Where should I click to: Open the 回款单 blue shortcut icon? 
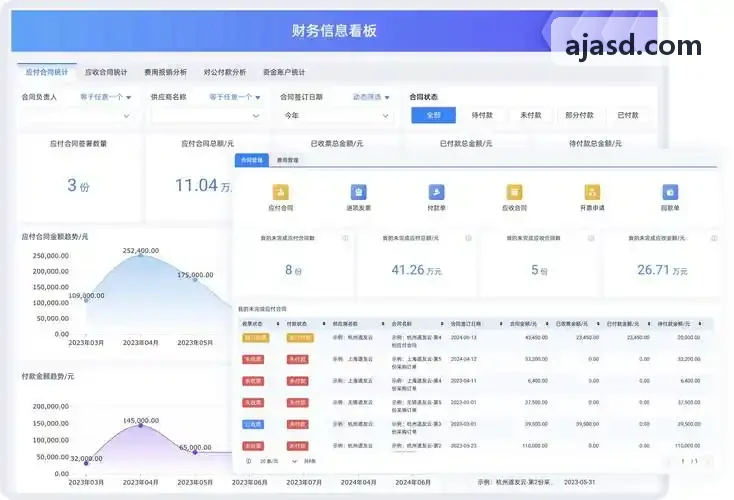670,192
